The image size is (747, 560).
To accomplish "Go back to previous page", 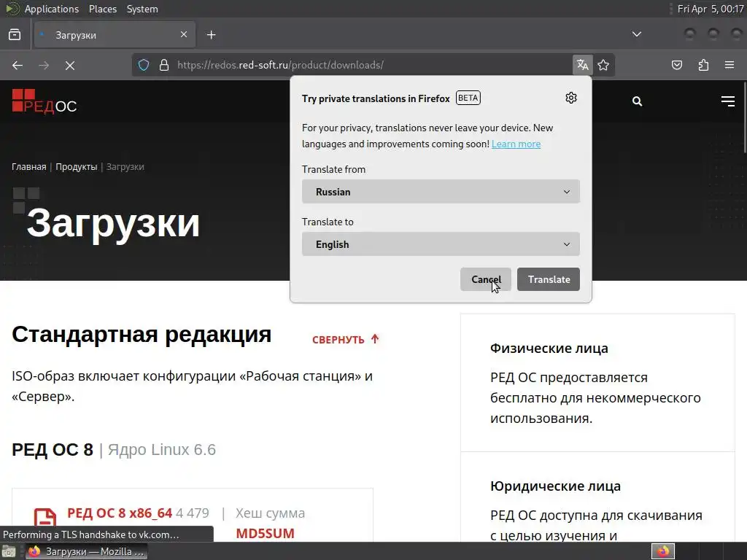I will (18, 65).
